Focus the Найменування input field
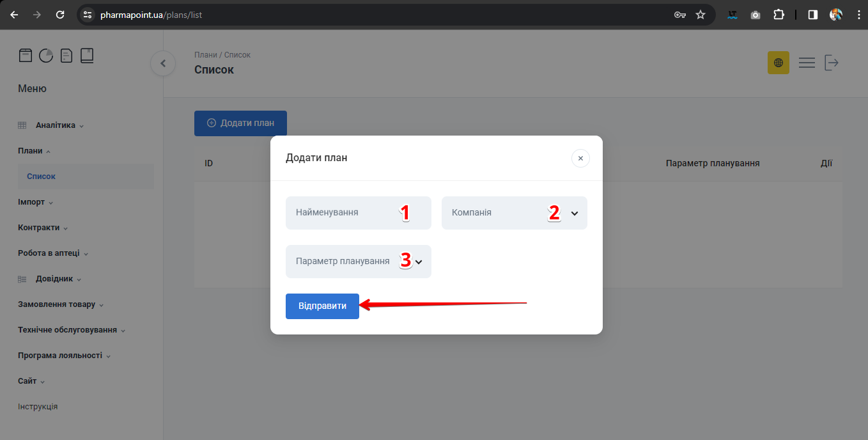Screen dimensions: 868x440 click(345, 213)
